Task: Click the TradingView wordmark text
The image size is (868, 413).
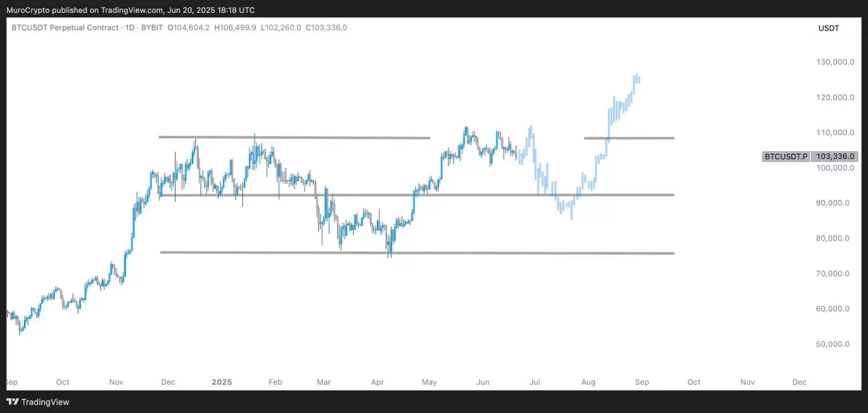Action: pyautogui.click(x=46, y=401)
